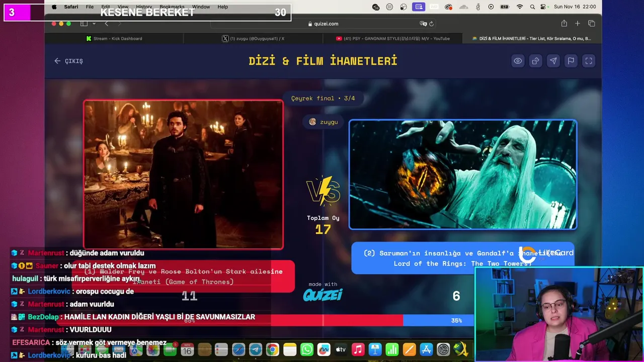
Task: Click the ÇIKIŞ back button
Action: [x=68, y=61]
